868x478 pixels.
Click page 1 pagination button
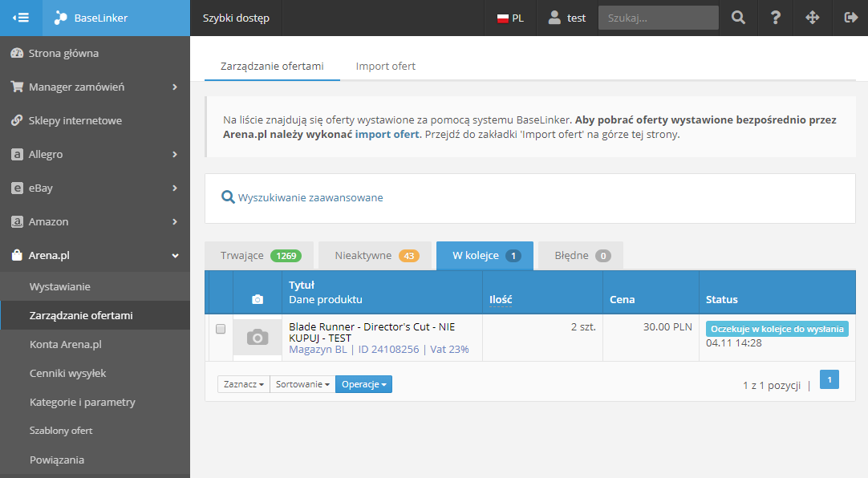[829, 379]
